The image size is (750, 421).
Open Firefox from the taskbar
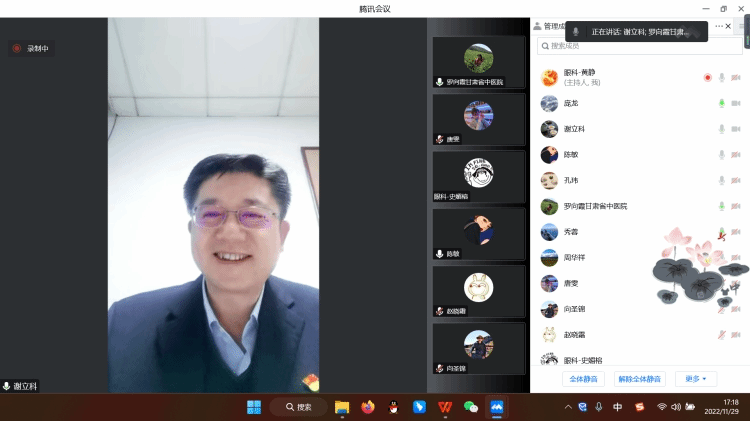tap(368, 407)
